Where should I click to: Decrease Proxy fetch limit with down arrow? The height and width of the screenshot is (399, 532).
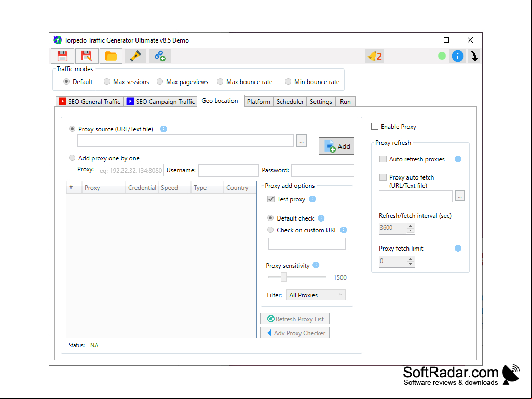coord(411,264)
